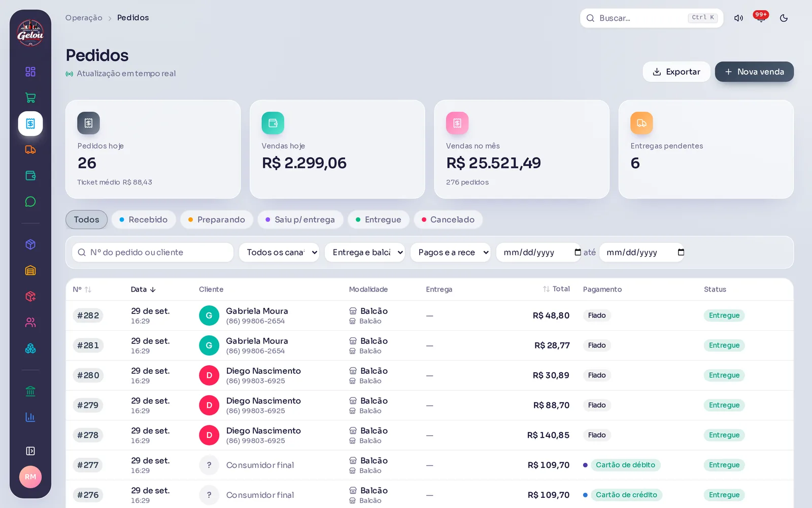812x508 pixels.
Task: Open order #282 badge
Action: [88, 315]
